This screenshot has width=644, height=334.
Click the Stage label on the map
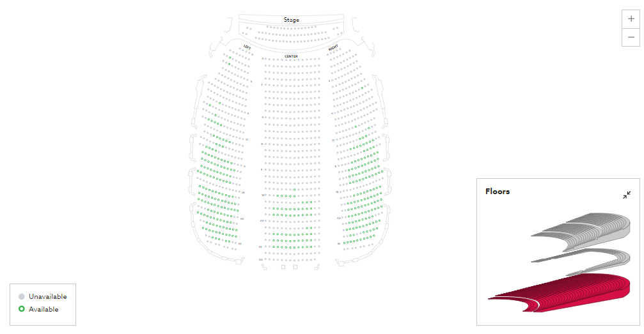click(x=291, y=20)
